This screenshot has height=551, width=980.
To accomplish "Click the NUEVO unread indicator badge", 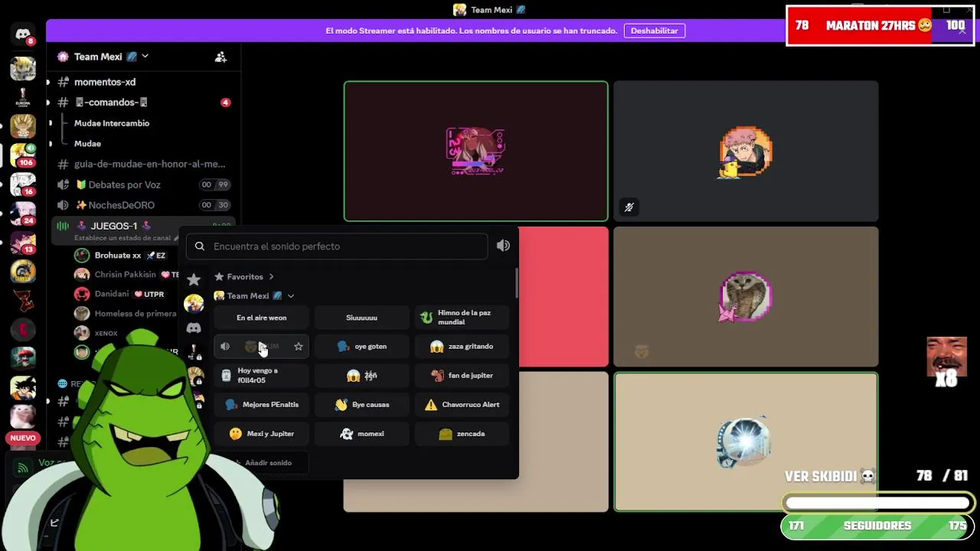I will pos(23,439).
